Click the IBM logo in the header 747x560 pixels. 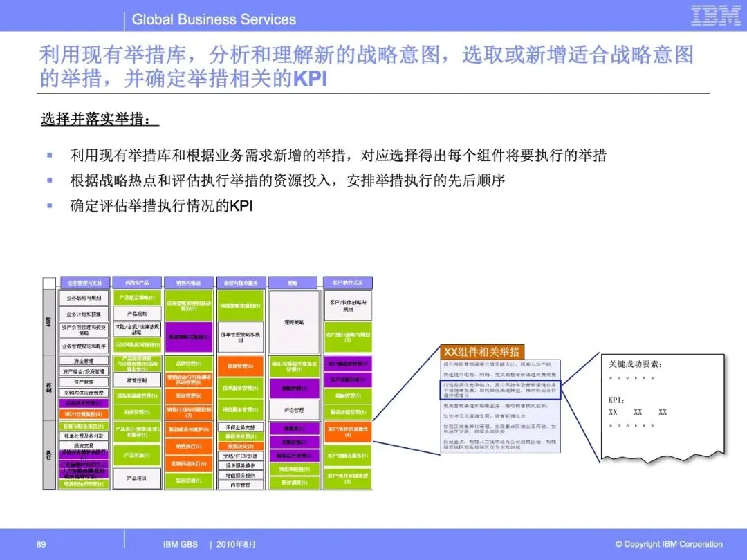716,15
